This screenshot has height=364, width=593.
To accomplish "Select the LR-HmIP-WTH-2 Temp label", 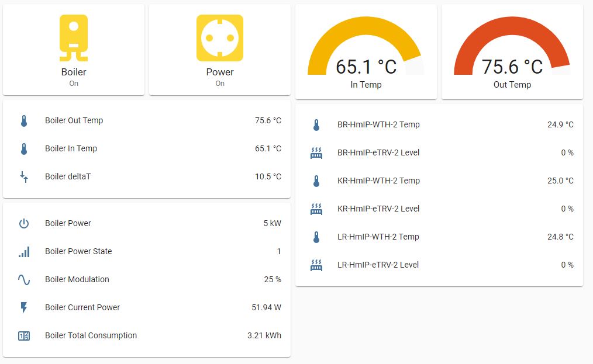I will [x=378, y=237].
